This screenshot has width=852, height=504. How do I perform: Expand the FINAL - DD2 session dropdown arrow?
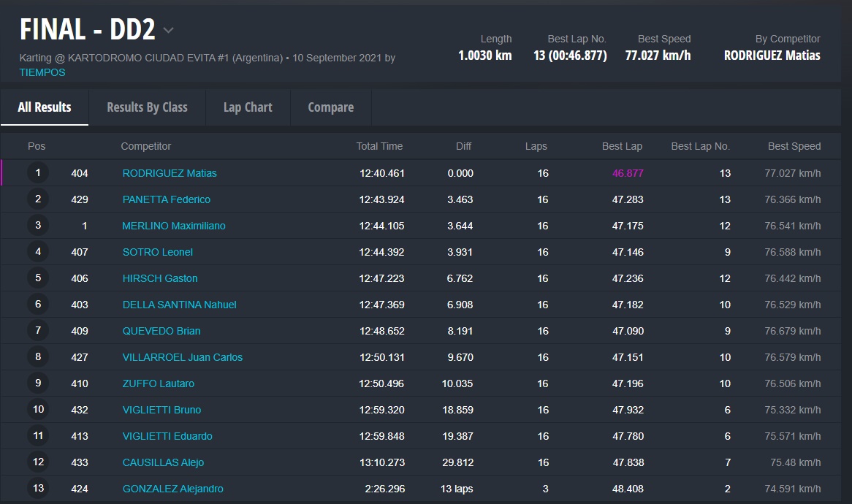point(169,31)
